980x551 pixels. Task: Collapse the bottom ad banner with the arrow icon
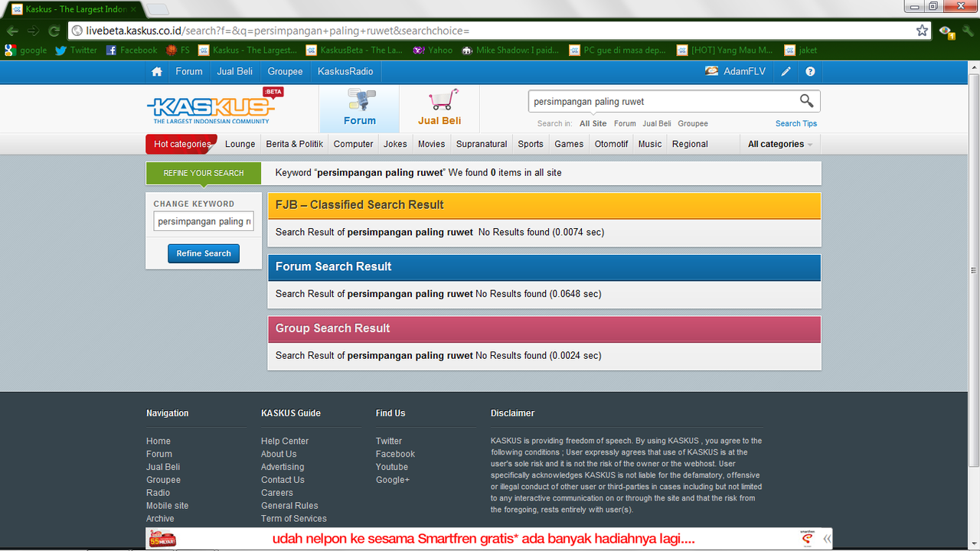coord(827,539)
